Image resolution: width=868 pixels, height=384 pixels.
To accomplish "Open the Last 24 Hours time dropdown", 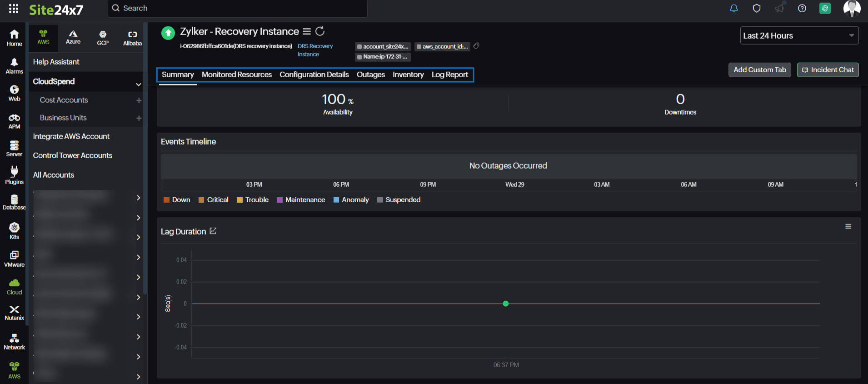I will click(x=799, y=35).
